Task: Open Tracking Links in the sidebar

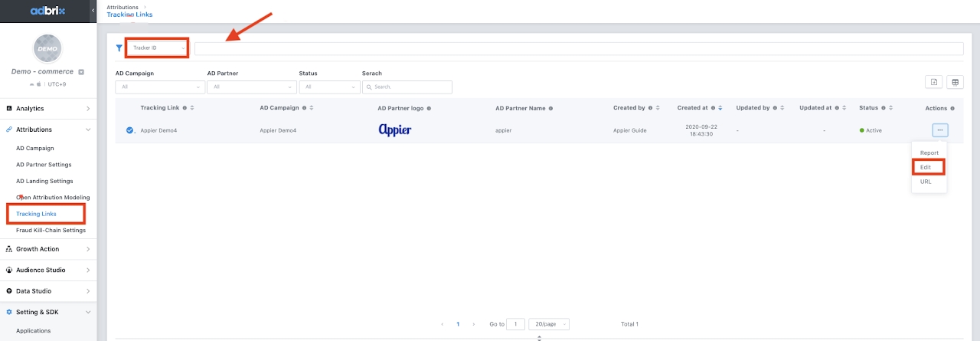Action: click(x=36, y=214)
